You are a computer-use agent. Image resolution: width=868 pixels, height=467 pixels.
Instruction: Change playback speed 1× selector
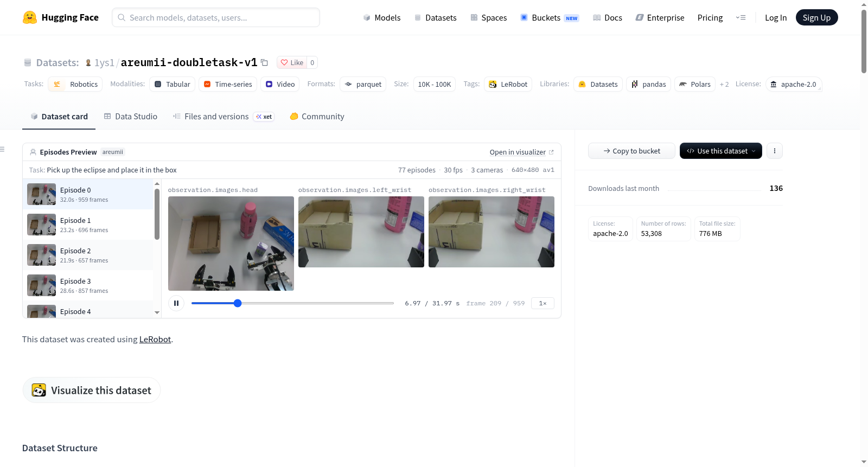click(x=542, y=303)
